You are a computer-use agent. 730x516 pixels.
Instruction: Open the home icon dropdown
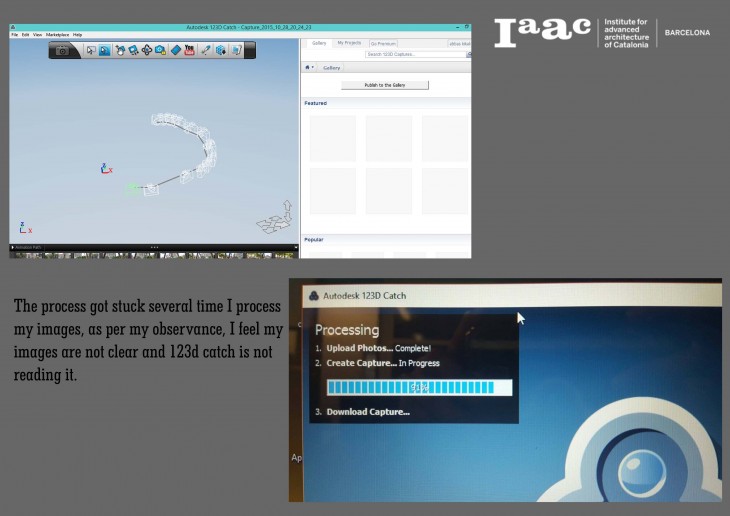click(x=311, y=67)
